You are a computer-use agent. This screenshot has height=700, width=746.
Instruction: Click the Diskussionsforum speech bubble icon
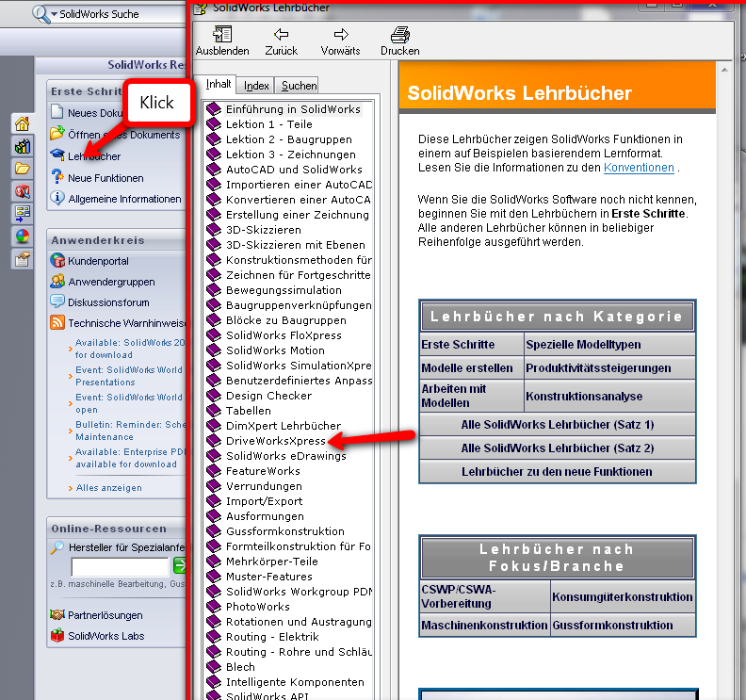[57, 301]
